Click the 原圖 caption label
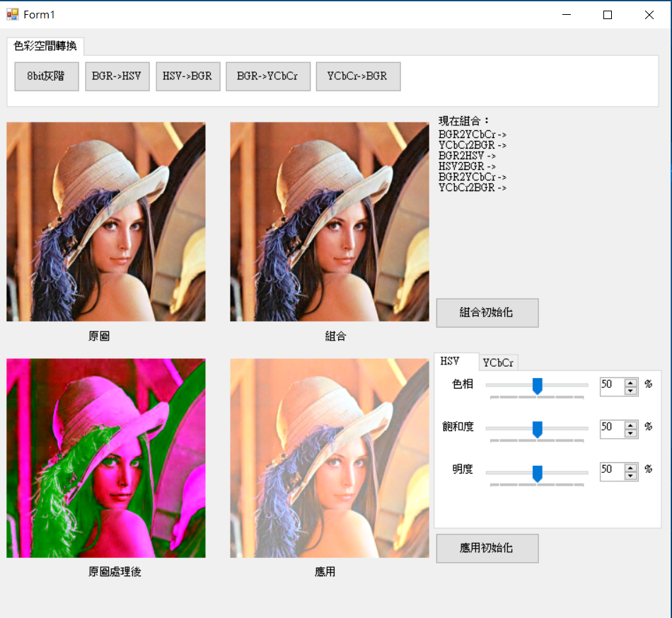This screenshot has height=618, width=672. click(99, 336)
